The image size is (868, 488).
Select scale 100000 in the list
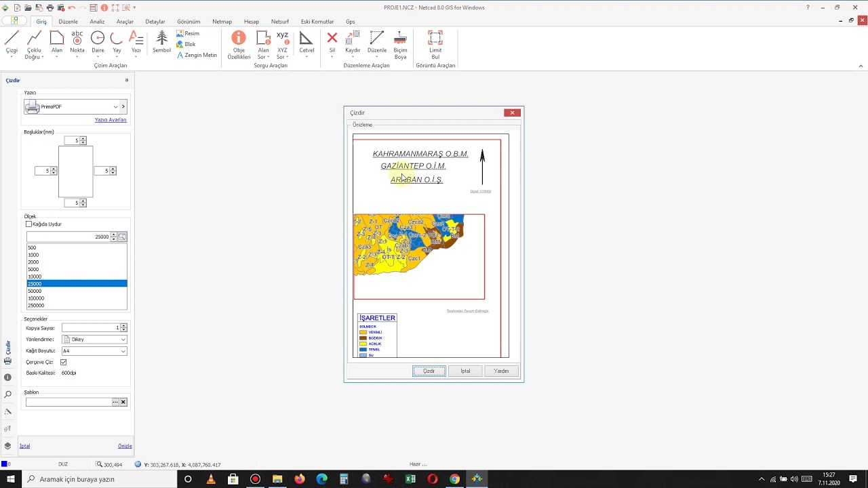(x=77, y=298)
